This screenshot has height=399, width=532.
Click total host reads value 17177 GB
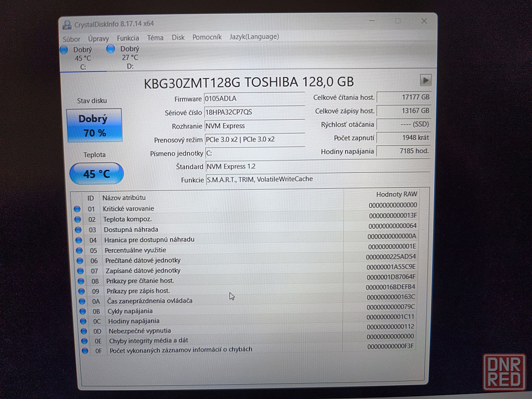coord(404,97)
